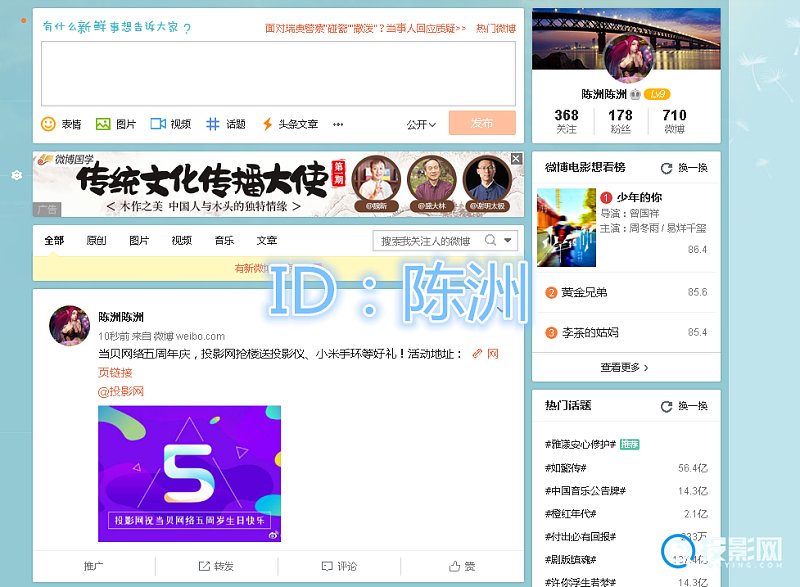Switch to the 文章 feed tab
The height and width of the screenshot is (587, 800).
click(x=267, y=240)
